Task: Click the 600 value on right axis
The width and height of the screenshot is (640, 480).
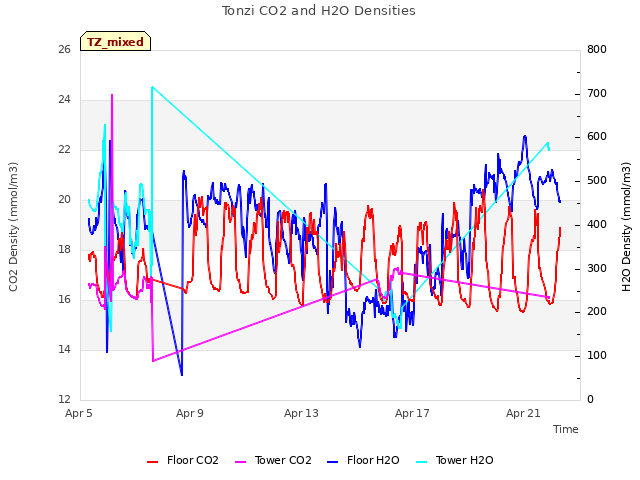Action: point(597,137)
